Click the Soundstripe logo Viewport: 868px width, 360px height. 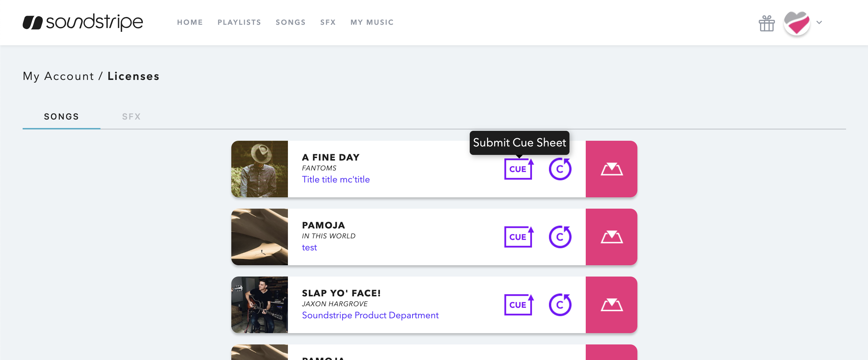[x=83, y=22]
